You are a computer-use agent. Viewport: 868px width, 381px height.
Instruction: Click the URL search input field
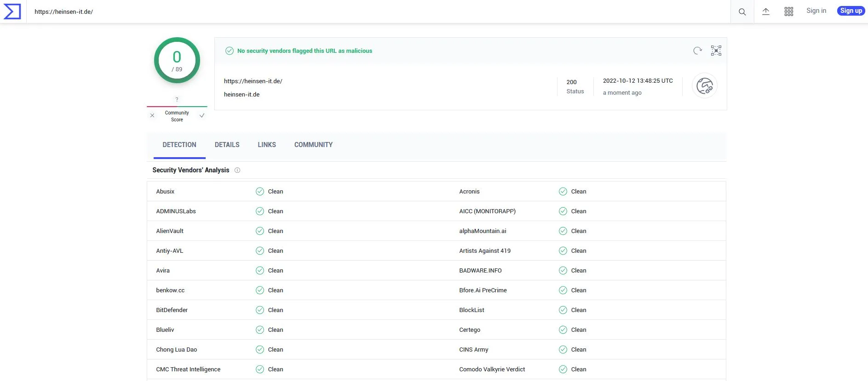point(379,11)
